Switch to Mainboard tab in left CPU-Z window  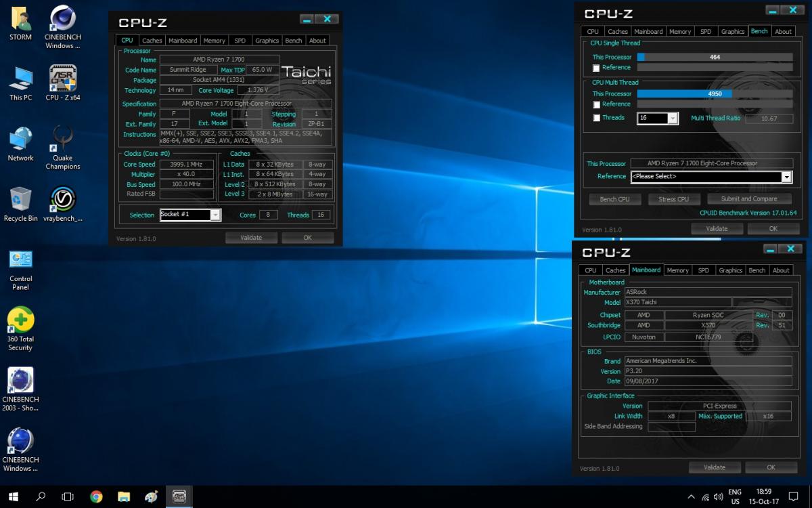(x=183, y=41)
